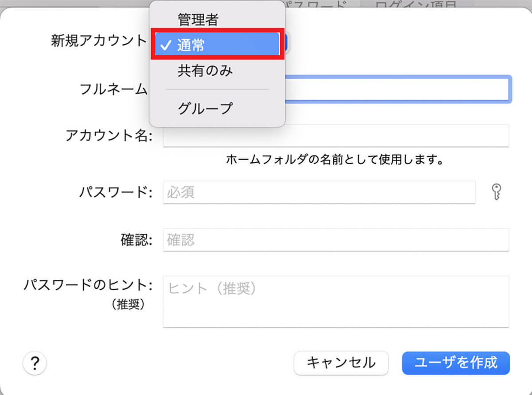Pick 共有のみ in the account type menu
The width and height of the screenshot is (532, 395).
coord(205,71)
